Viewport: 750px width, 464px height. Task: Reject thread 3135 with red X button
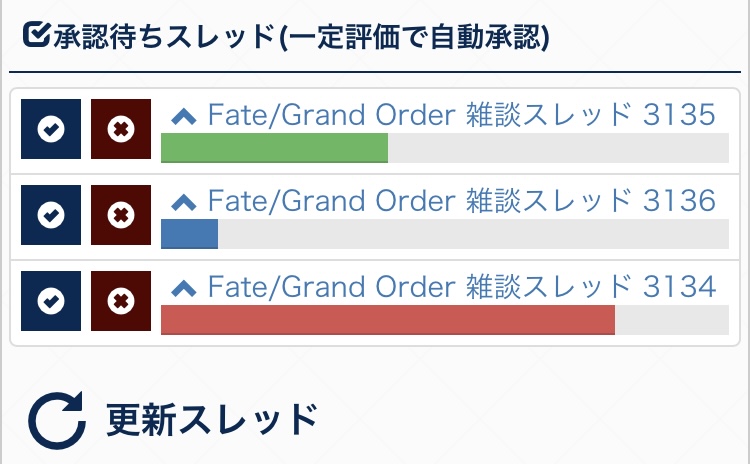pyautogui.click(x=121, y=129)
